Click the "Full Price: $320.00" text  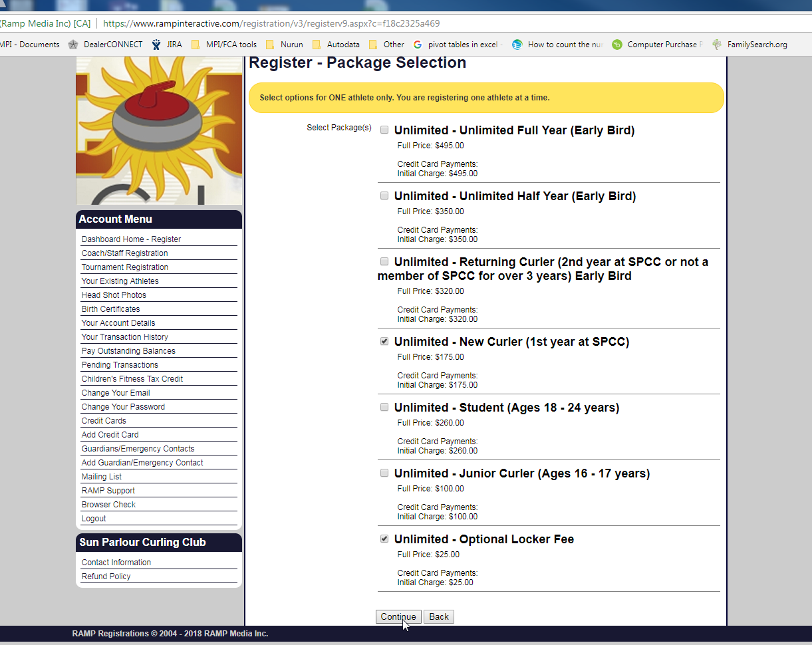pos(431,291)
